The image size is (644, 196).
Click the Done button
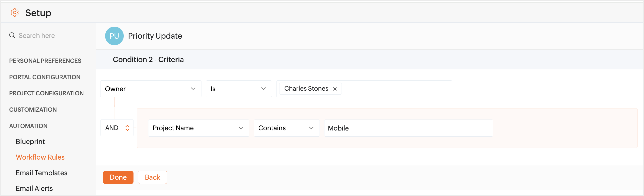coord(118,177)
